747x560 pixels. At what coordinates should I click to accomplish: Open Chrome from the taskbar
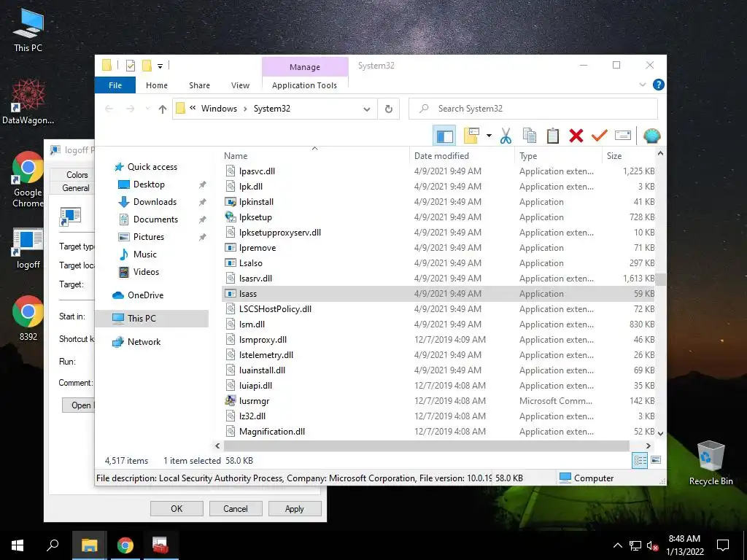(x=125, y=545)
